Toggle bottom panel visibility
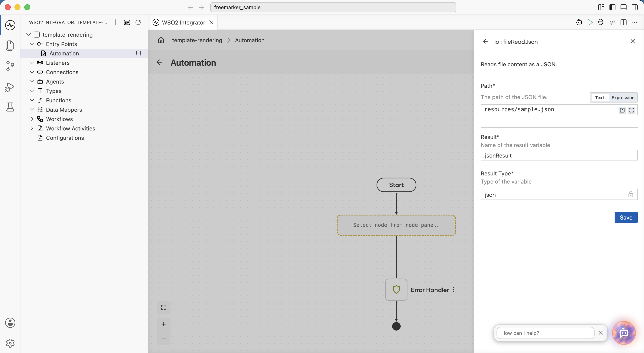 click(623, 7)
